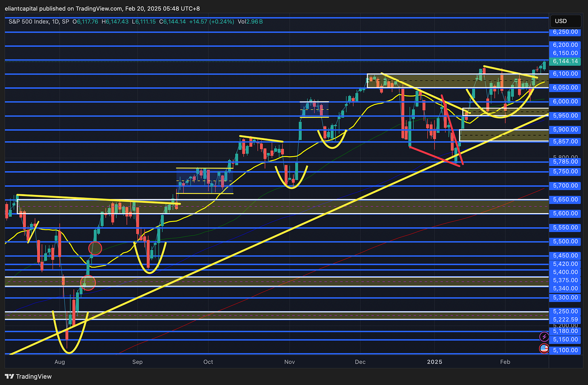This screenshot has width=588, height=385.
Task: Click the 5,600.00 price level label
Action: coord(565,213)
